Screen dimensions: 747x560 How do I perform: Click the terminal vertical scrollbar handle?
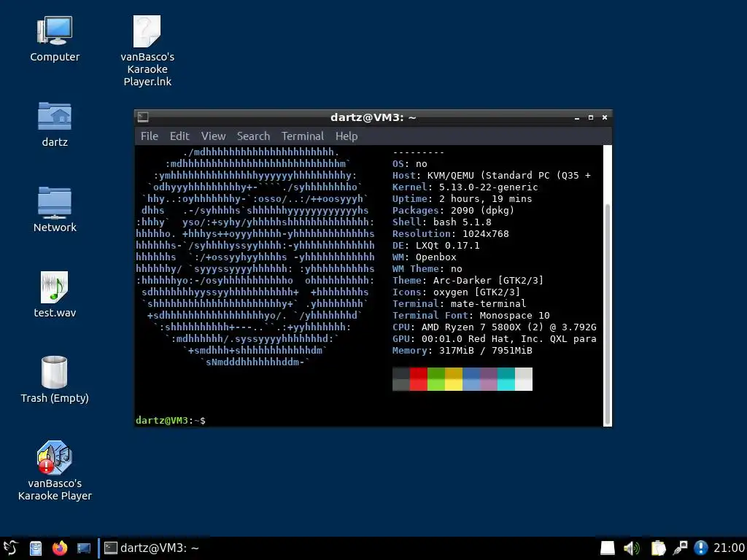click(608, 314)
